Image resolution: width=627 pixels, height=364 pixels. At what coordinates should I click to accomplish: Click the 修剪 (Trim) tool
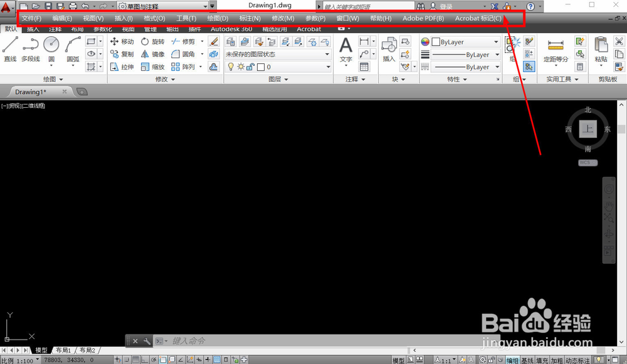tap(183, 41)
